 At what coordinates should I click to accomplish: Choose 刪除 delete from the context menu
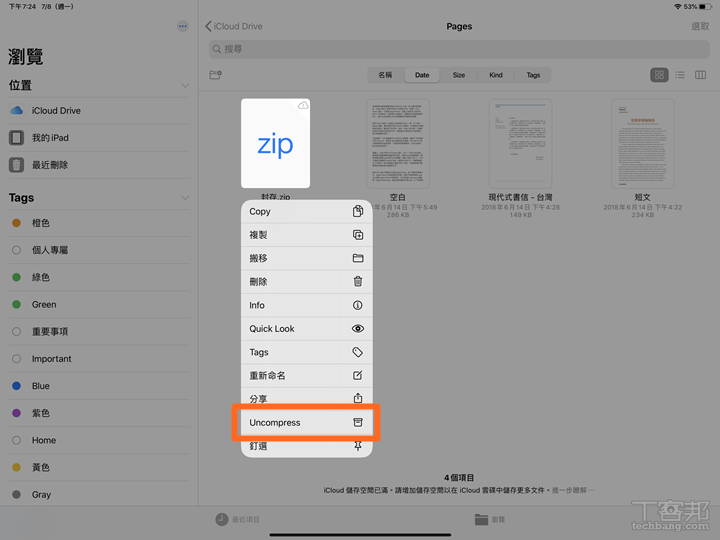[307, 282]
